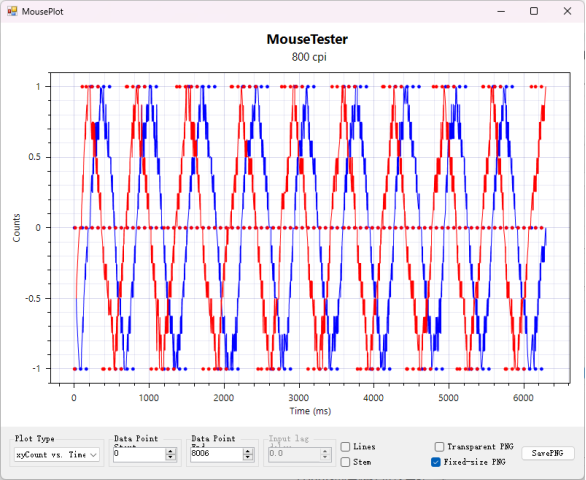Minimize the MousePlot window
Image resolution: width=586 pixels, height=480 pixels.
(x=501, y=11)
